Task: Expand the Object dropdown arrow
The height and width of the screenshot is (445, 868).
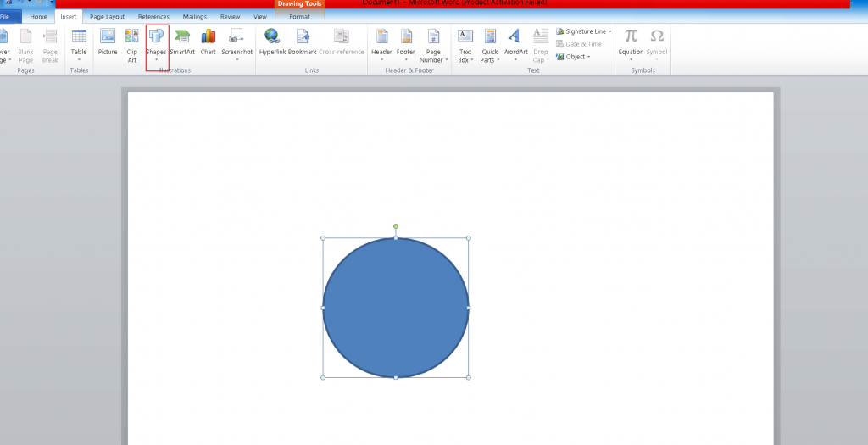Action: pos(588,57)
